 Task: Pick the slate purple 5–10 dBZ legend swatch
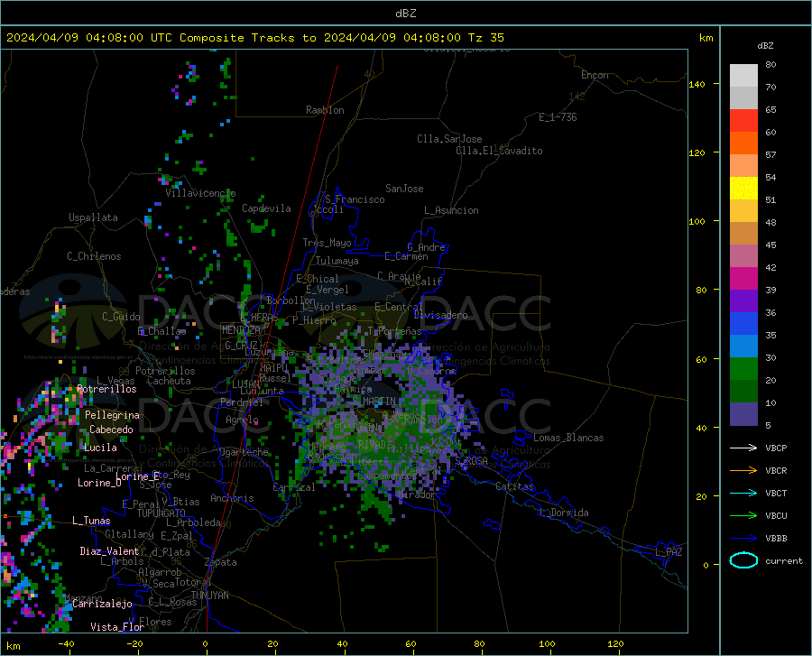(743, 414)
